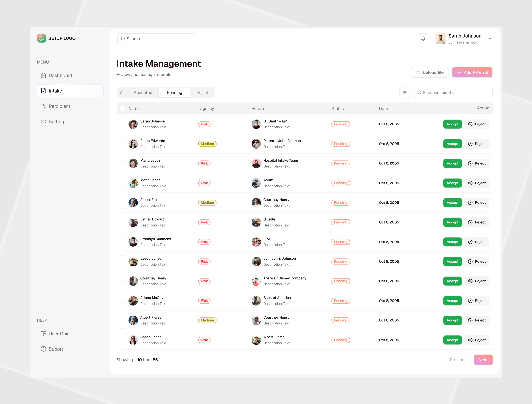Select the All referrals tab
This screenshot has height=404, width=532.
[122, 92]
